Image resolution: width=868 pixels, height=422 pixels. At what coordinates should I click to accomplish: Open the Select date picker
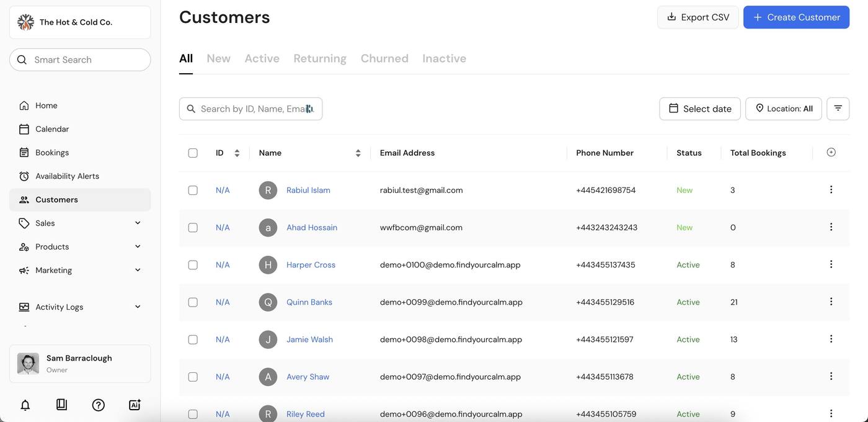point(700,109)
